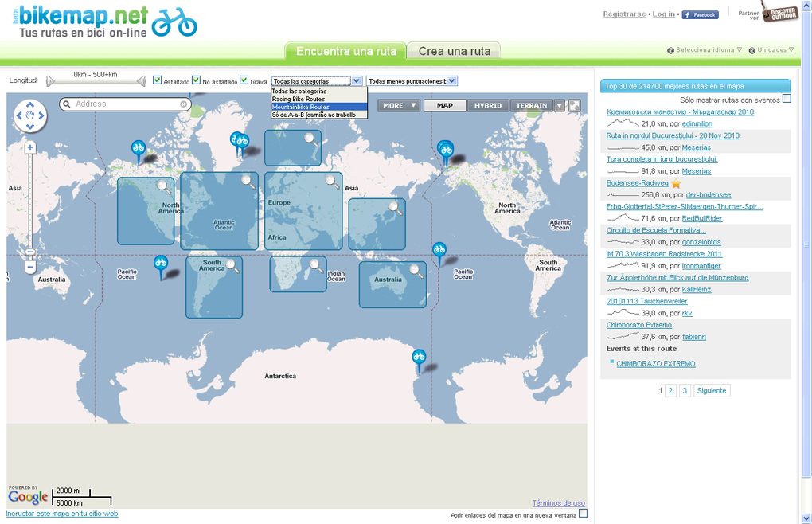Zoom in with the plus button on the map
The width and height of the screenshot is (812, 524).
pyautogui.click(x=29, y=147)
